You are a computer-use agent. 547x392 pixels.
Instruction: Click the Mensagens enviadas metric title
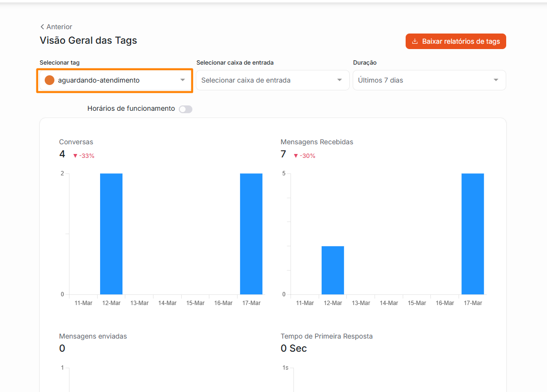tap(93, 336)
